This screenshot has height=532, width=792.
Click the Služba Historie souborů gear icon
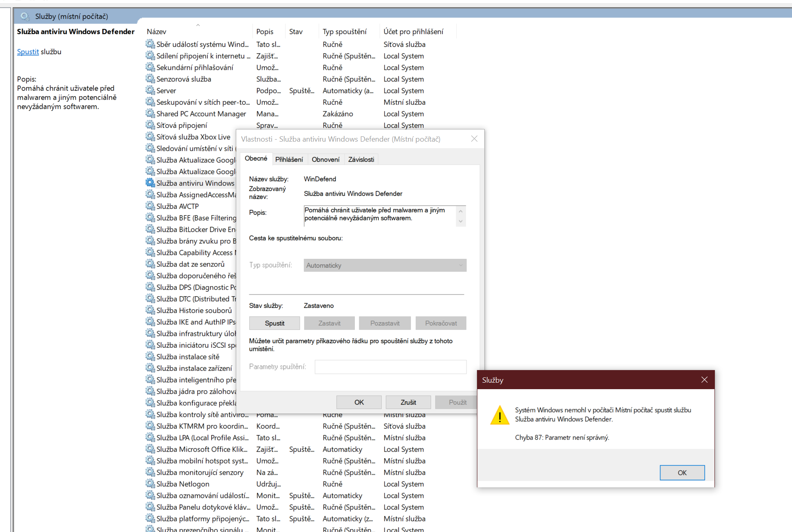(x=150, y=310)
